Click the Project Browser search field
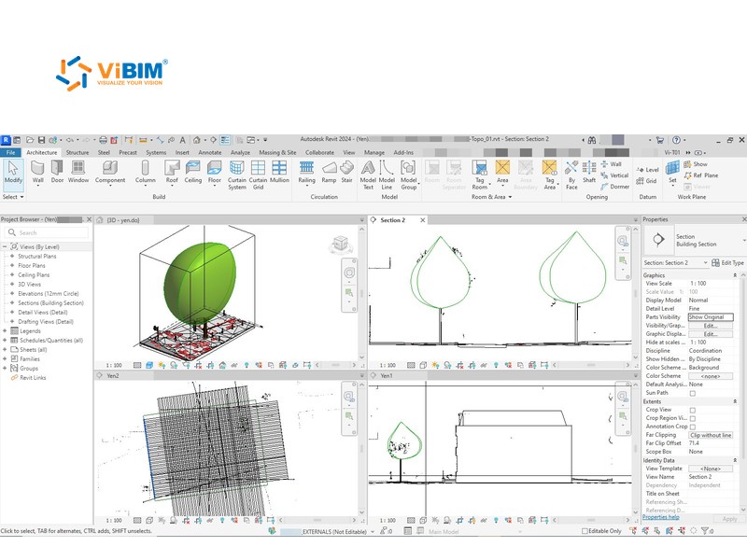The image size is (747, 560). tap(46, 232)
